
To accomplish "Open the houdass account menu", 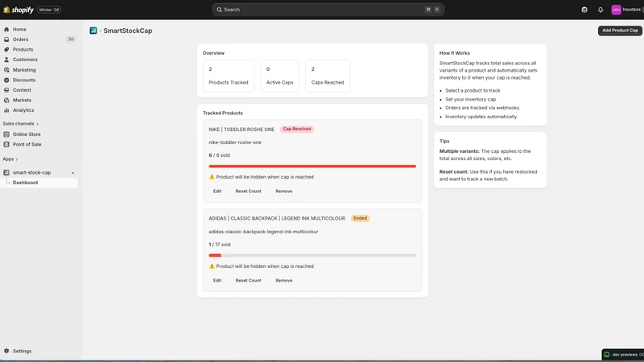I will click(x=627, y=10).
